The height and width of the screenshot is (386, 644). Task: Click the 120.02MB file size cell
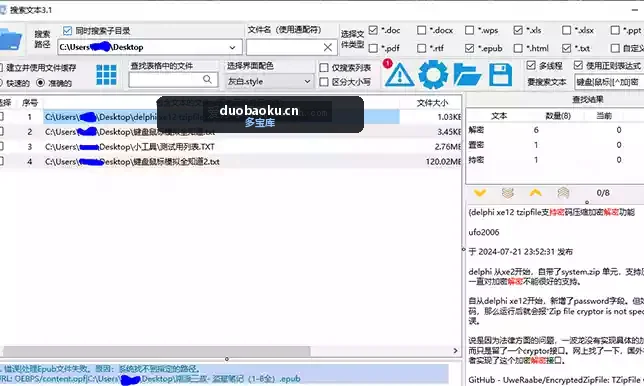(x=443, y=162)
